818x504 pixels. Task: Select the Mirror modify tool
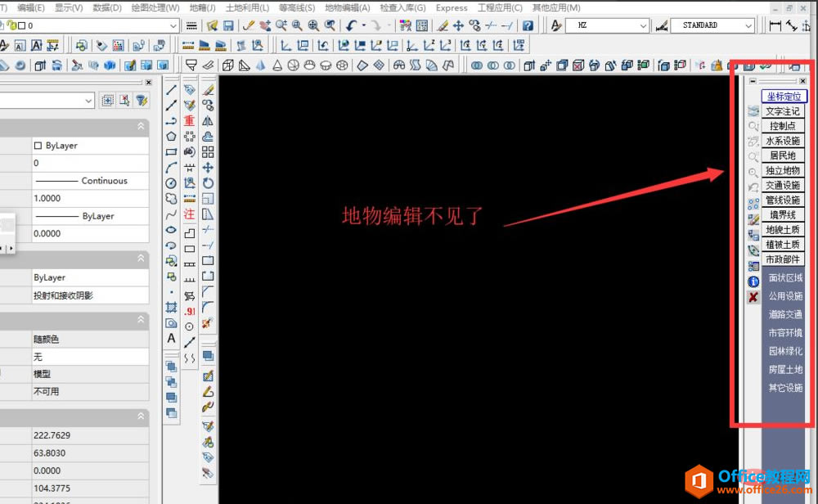coord(208,120)
